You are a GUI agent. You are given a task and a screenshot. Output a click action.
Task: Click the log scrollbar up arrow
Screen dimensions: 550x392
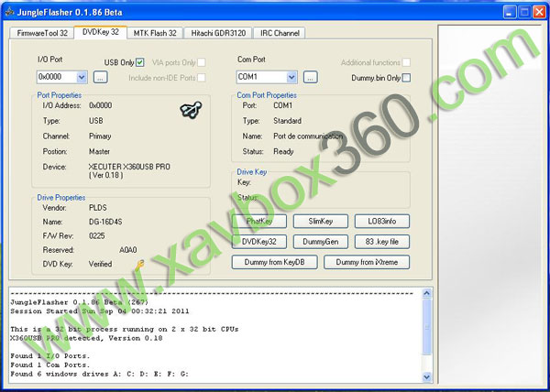[x=426, y=293]
